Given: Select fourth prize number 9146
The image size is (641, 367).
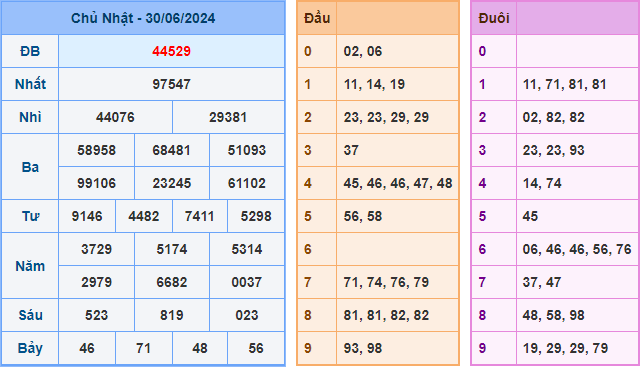Looking at the screenshot, I should point(87,216).
